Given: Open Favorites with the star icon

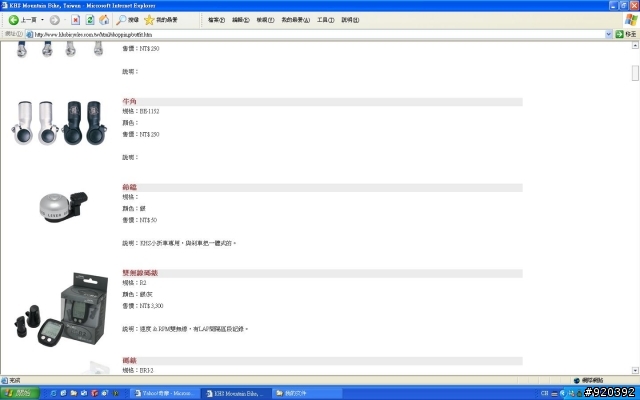Looking at the screenshot, I should click(161, 20).
